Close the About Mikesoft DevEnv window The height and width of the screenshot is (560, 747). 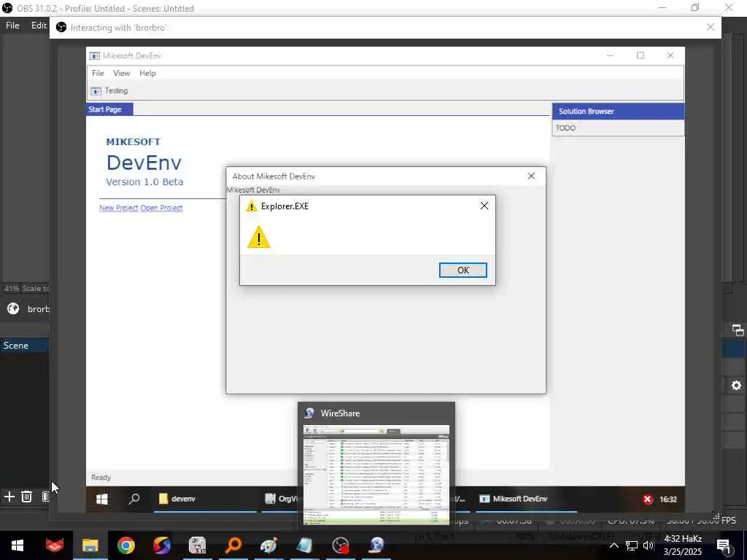pyautogui.click(x=531, y=176)
